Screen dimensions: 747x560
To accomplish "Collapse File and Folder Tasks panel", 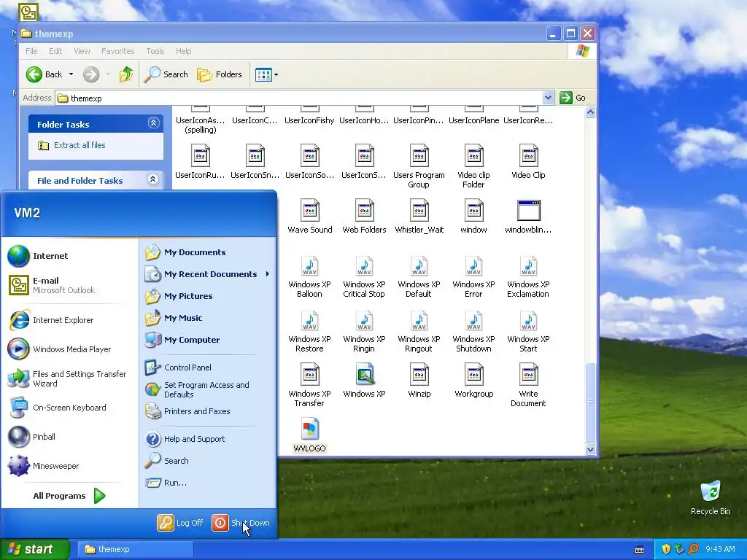I will point(153,179).
